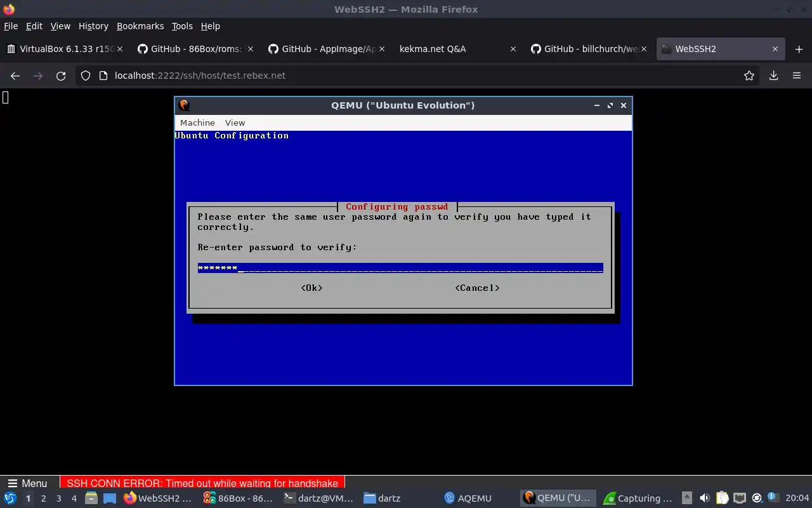This screenshot has height=508, width=812.
Task: Switch to 86Box window in taskbar
Action: [238, 498]
